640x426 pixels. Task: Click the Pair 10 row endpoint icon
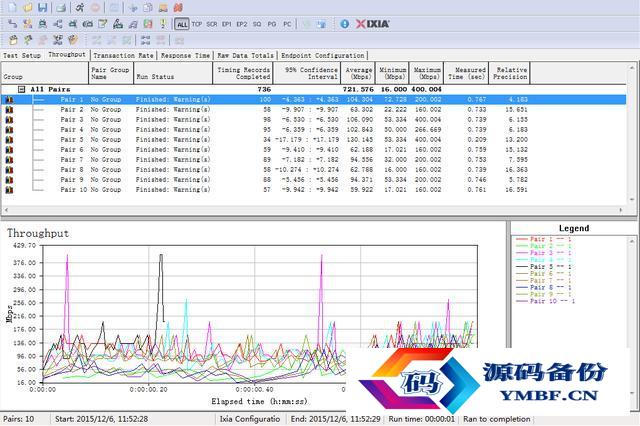(9, 190)
